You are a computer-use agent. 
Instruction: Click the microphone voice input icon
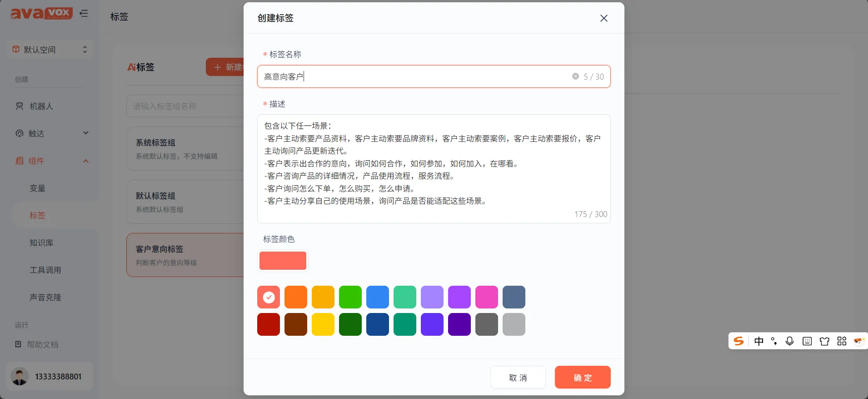point(790,341)
